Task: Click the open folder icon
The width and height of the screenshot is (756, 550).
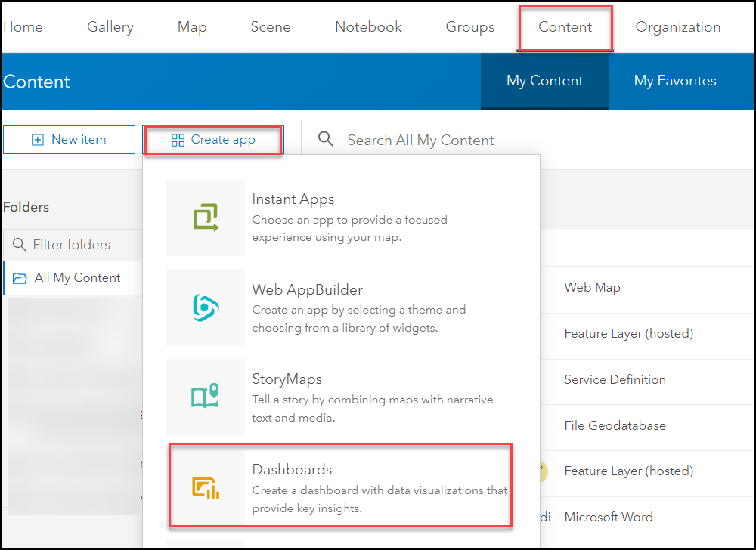Action: (x=20, y=278)
